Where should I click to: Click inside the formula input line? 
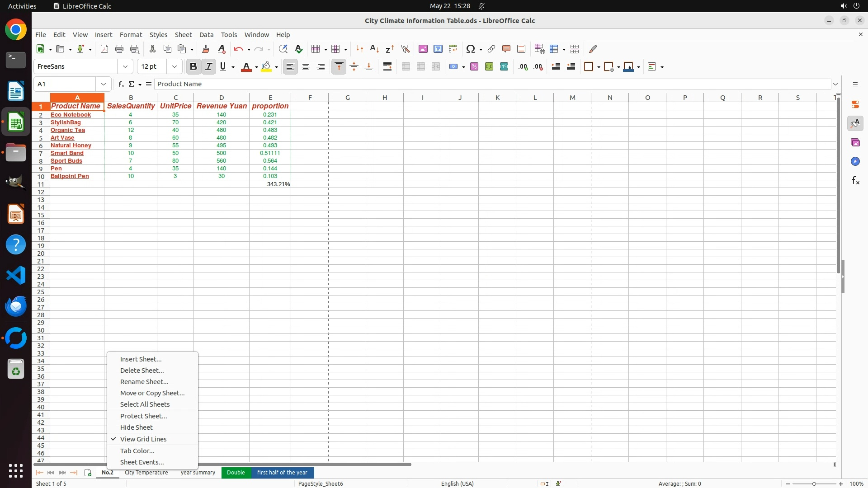click(492, 84)
